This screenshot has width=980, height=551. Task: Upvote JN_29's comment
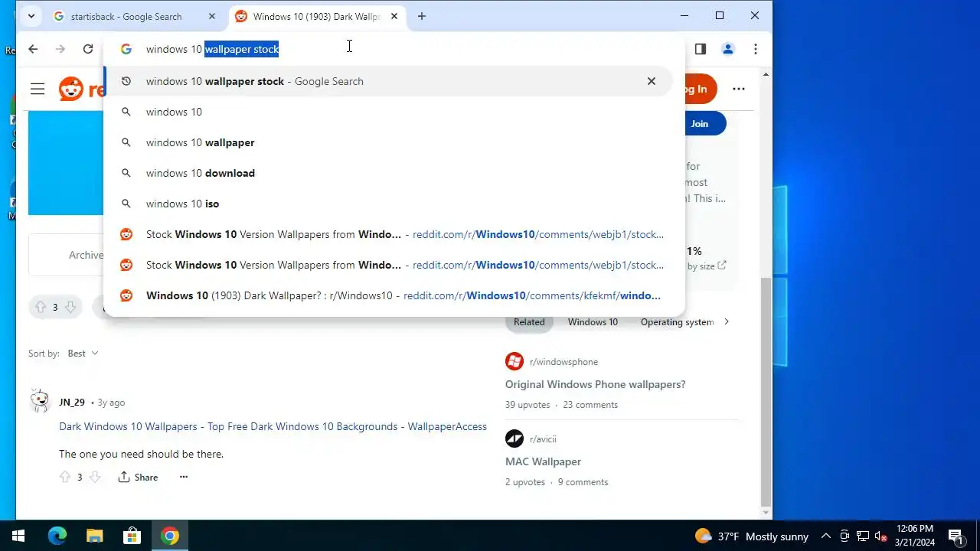coord(65,477)
